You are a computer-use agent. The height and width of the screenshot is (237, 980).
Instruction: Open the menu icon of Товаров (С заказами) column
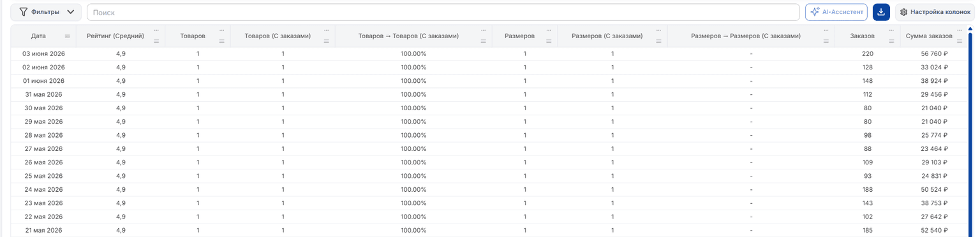pyautogui.click(x=326, y=41)
